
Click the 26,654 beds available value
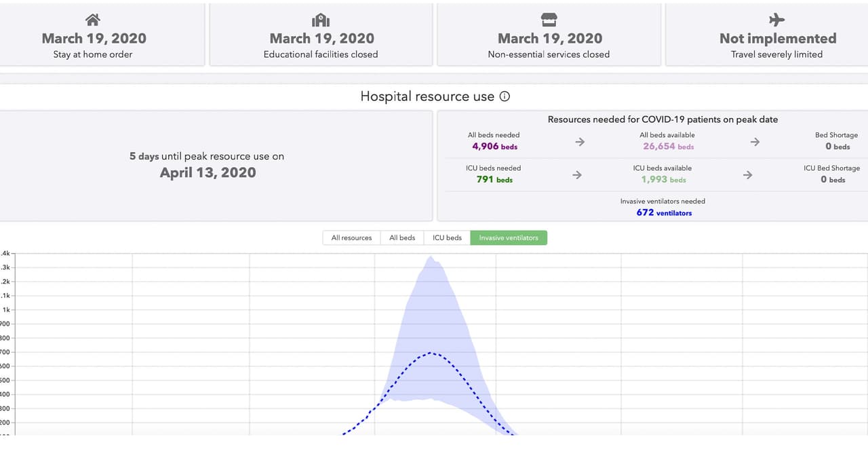point(668,147)
